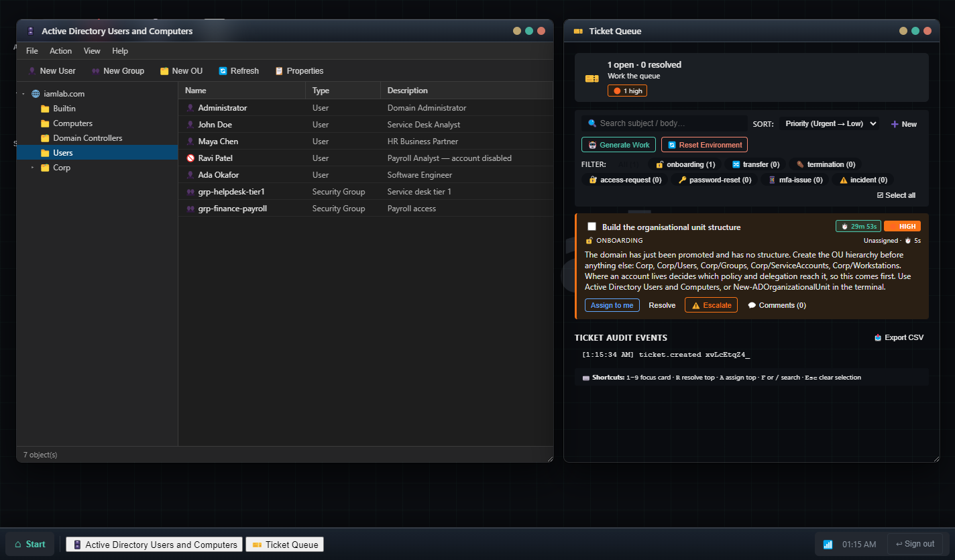Click the network signal icon in system tray
Viewport: 955px width, 560px height.
828,545
